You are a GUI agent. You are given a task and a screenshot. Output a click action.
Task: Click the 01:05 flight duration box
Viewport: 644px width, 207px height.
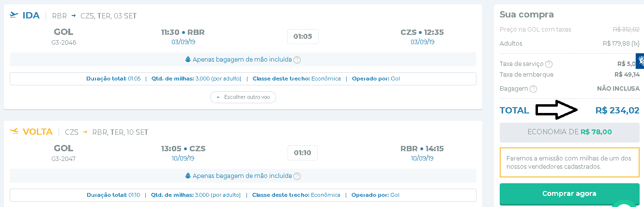click(303, 36)
